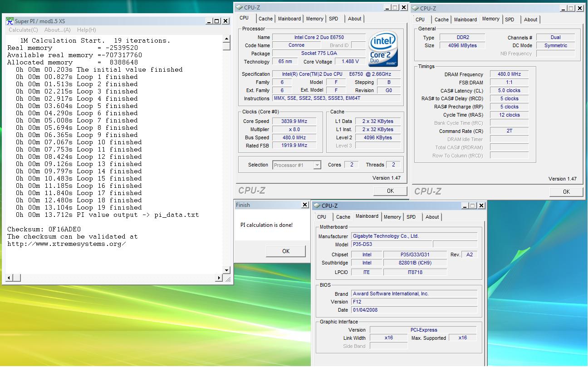Viewport: 588px width, 367px height.
Task: Click Super PI horizontal scrollbar right arrow
Action: (220, 278)
